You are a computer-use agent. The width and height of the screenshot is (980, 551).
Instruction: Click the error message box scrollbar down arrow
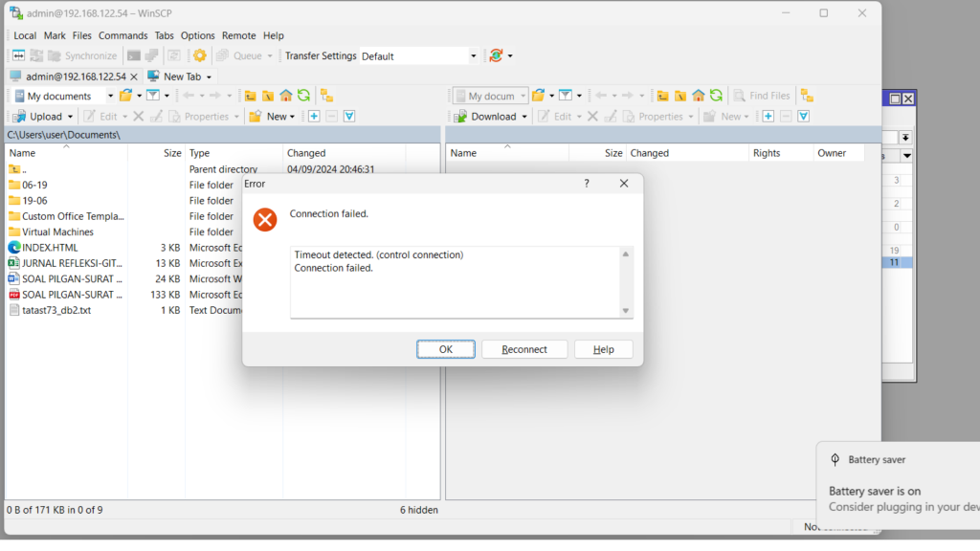coord(626,311)
